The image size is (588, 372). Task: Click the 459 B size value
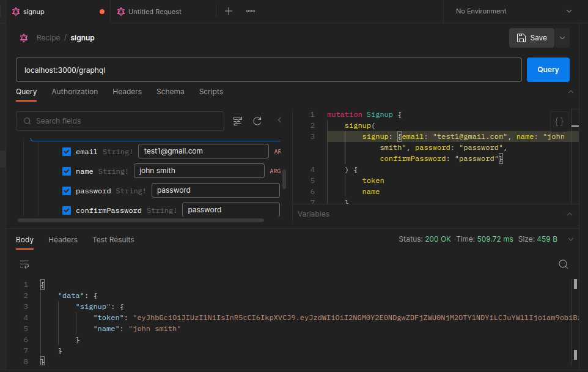coord(547,239)
